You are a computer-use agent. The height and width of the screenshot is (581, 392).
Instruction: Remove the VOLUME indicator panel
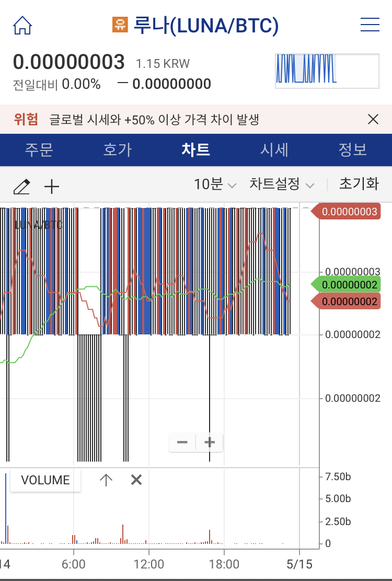(136, 480)
